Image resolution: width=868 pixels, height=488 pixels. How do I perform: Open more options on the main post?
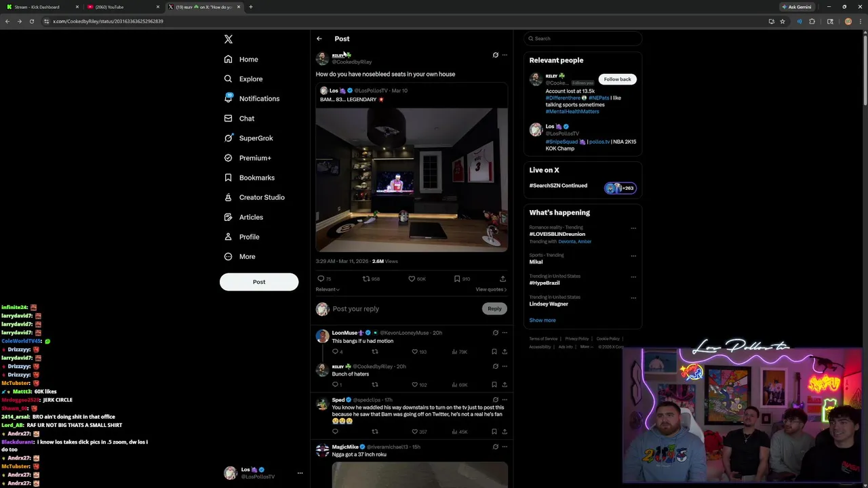coord(505,55)
